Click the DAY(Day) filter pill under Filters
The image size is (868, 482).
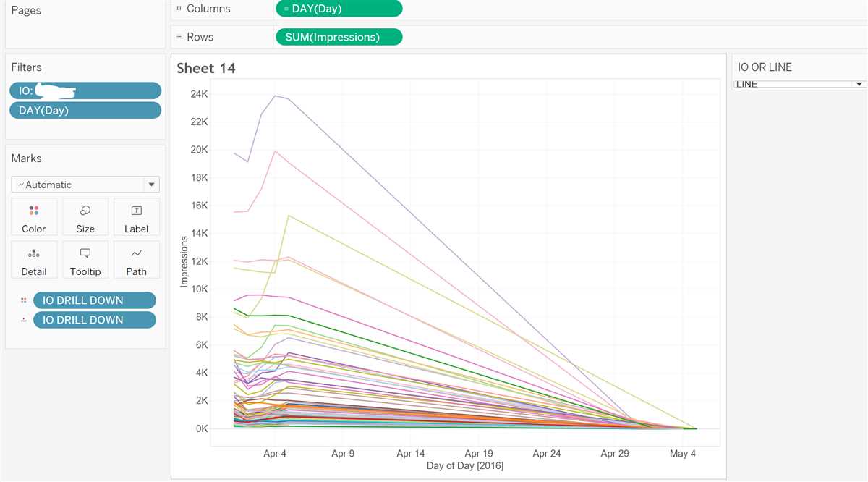click(x=85, y=109)
